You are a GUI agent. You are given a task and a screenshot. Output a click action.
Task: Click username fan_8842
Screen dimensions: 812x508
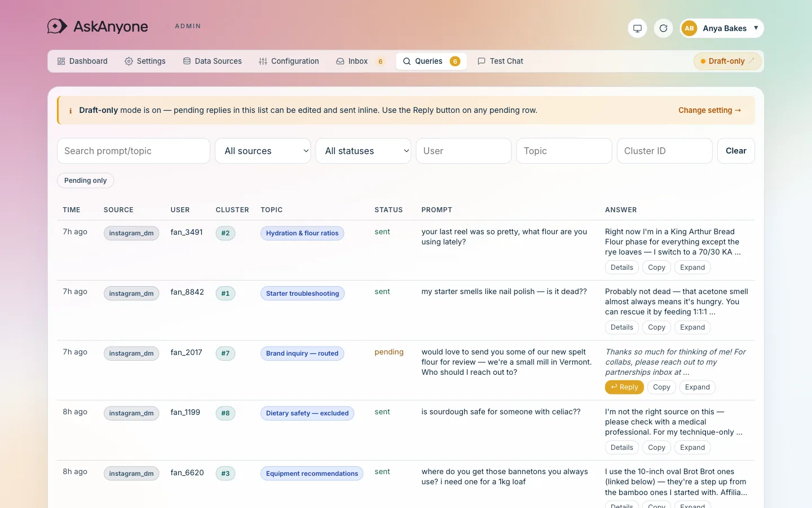point(187,292)
